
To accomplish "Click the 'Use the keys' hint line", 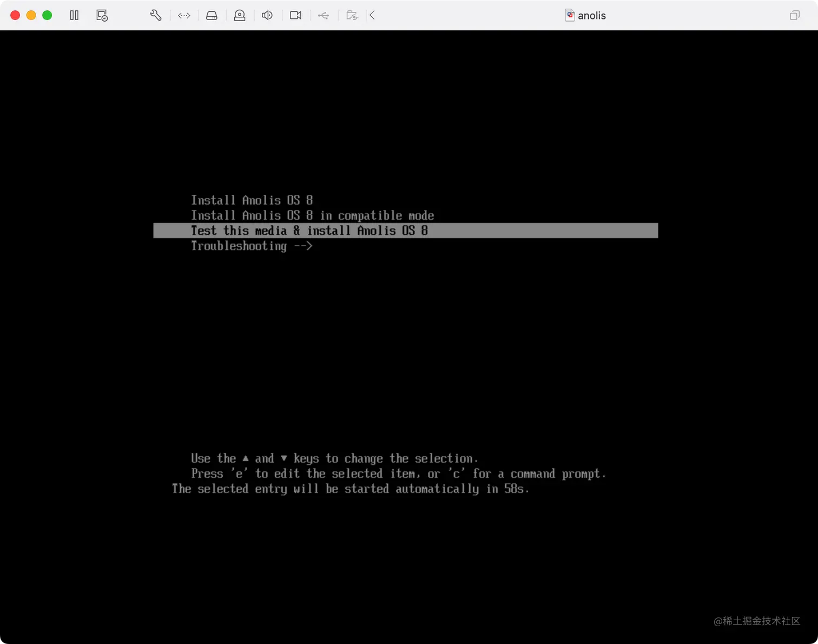I will tap(335, 458).
